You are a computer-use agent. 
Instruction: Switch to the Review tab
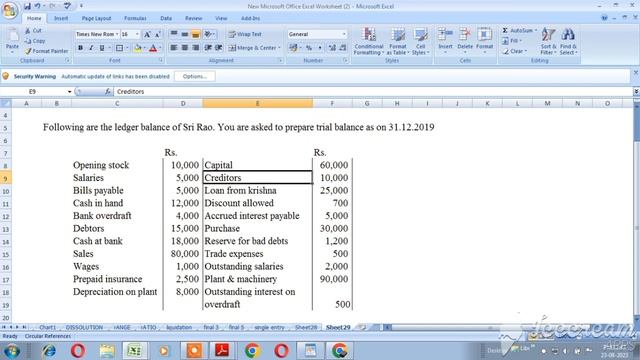[x=193, y=18]
